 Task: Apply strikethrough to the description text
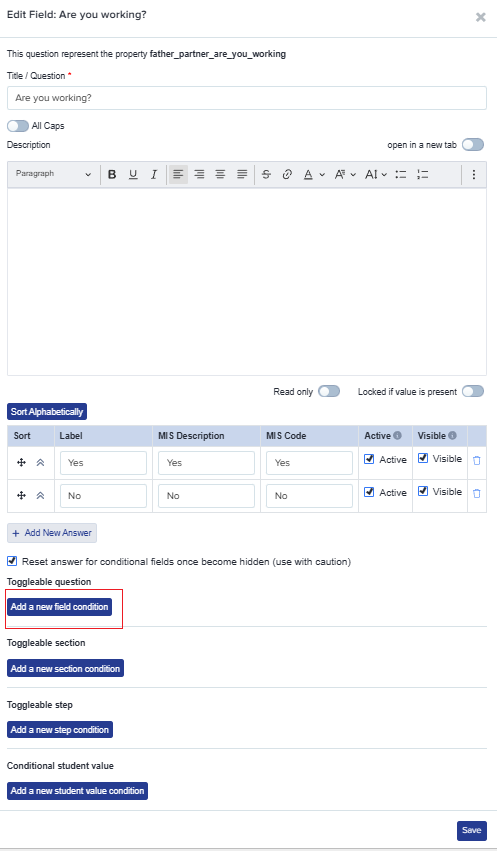point(266,174)
